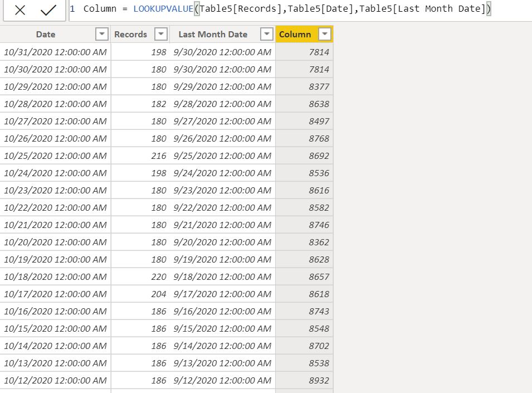Select cell 10/18/2020 12:00:00 AM in Date
This screenshot has width=532, height=393.
[x=55, y=276]
